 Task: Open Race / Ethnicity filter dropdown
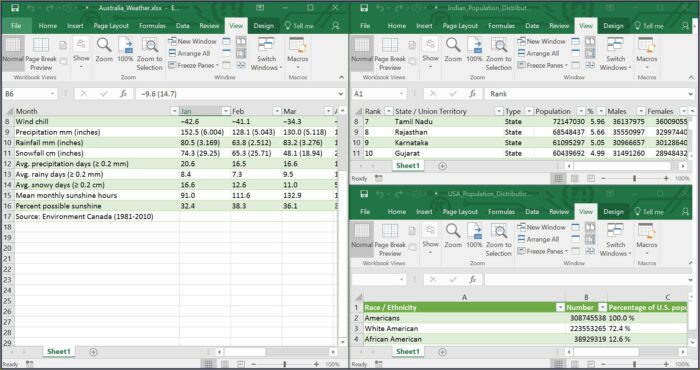pyautogui.click(x=560, y=308)
